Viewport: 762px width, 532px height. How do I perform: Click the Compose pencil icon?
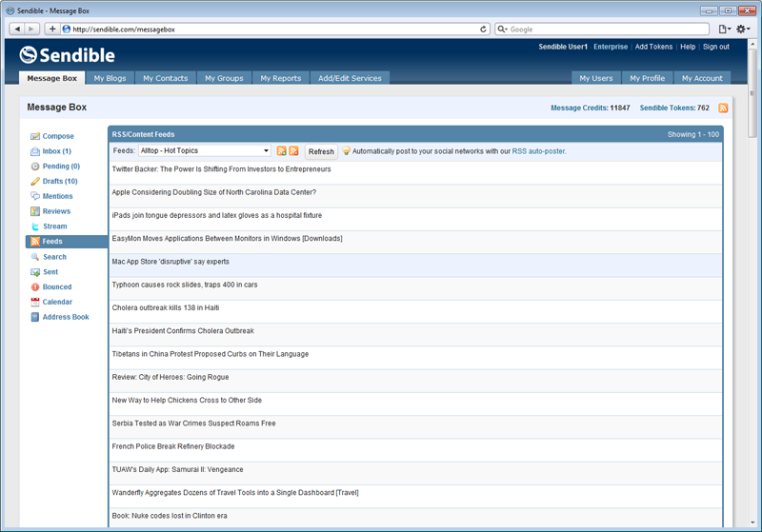[35, 136]
